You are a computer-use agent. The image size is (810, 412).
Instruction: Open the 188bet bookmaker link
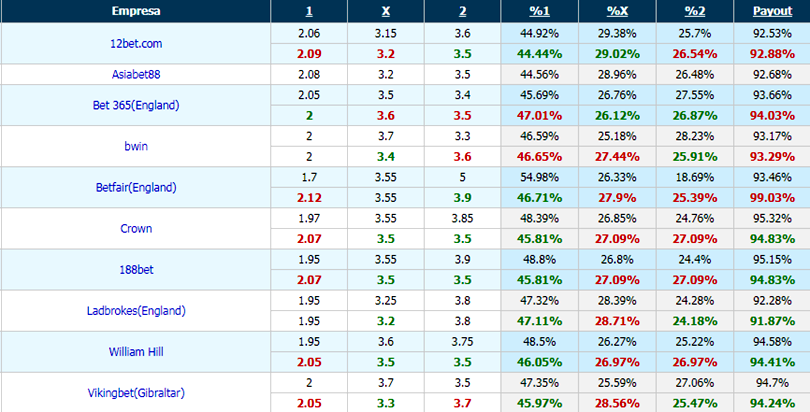(136, 270)
